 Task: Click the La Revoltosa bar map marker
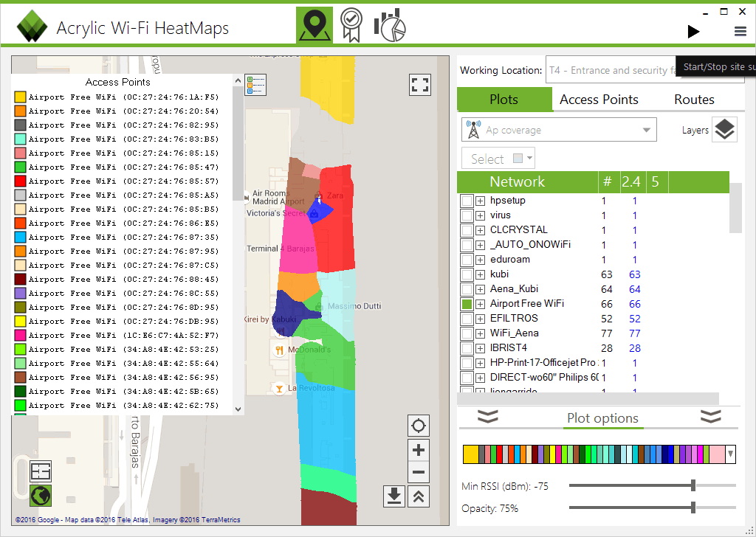coord(279,388)
